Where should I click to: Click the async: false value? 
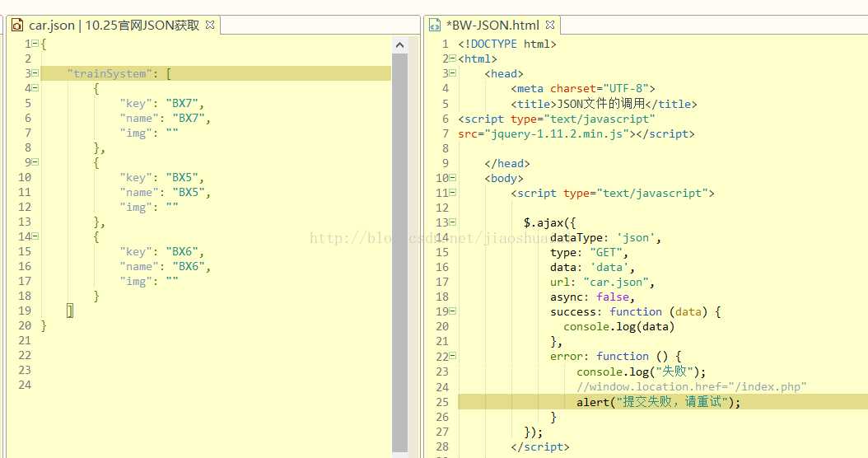[612, 297]
